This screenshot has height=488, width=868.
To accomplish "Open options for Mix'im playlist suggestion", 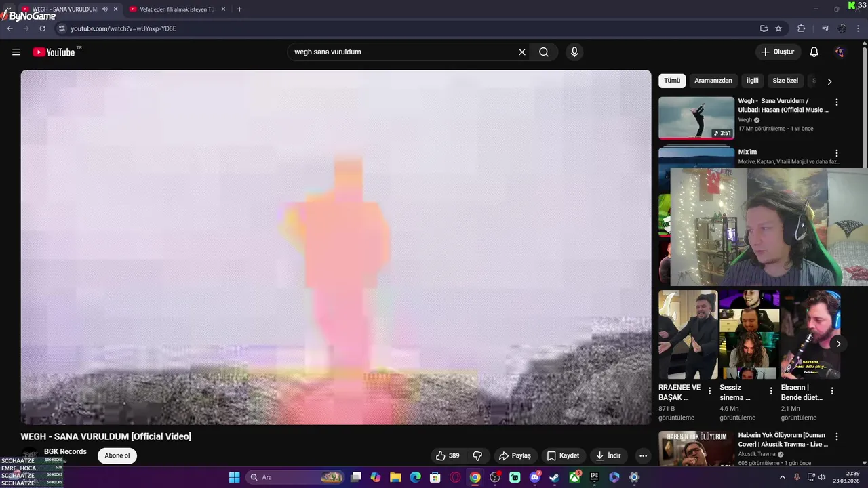I will 837,153.
